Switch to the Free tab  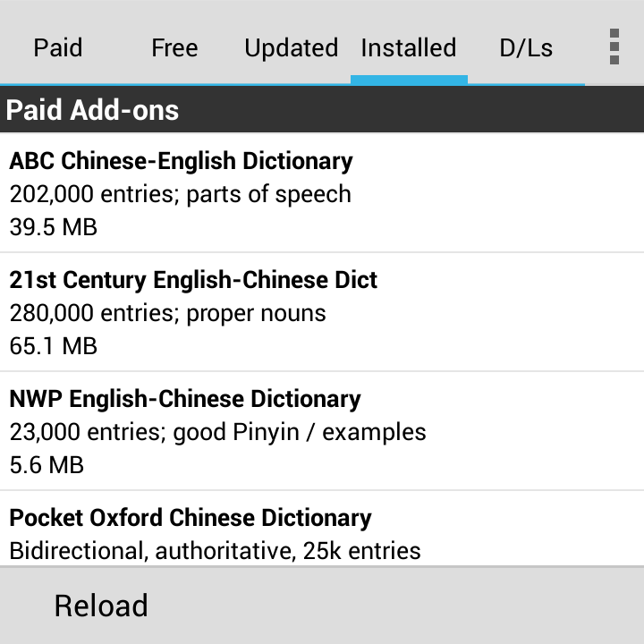(x=175, y=47)
